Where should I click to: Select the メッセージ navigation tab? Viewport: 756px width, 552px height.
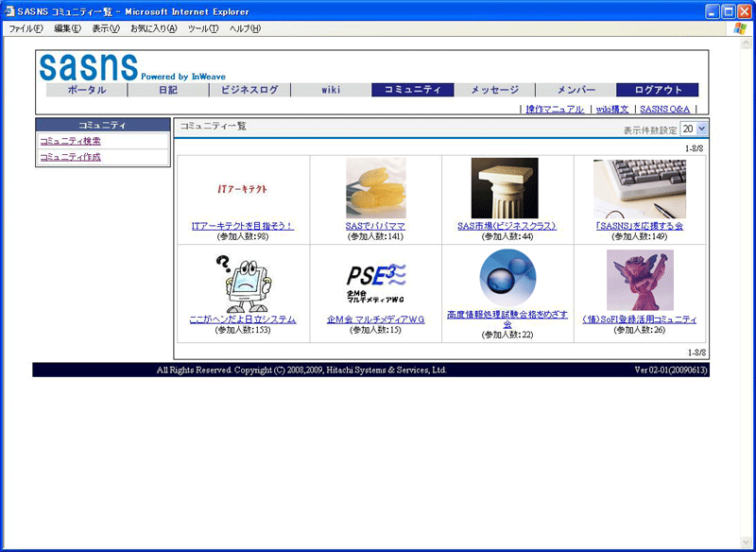click(x=494, y=90)
